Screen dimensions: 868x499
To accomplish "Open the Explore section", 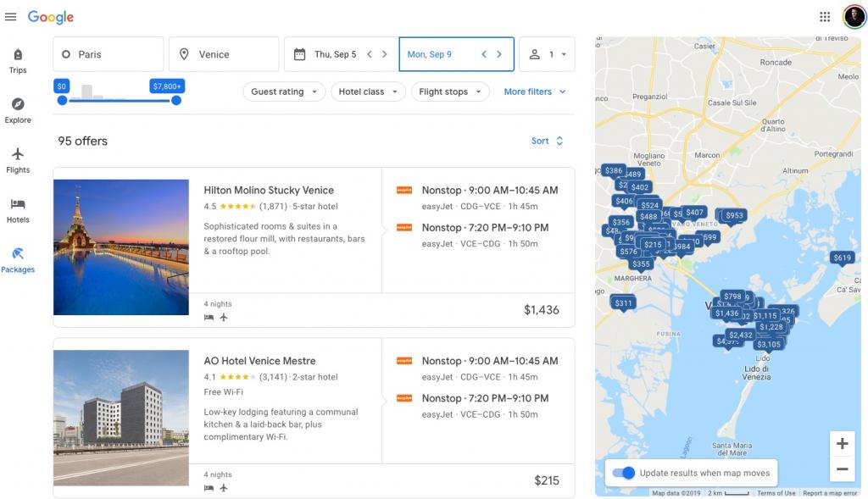I will pyautogui.click(x=18, y=111).
